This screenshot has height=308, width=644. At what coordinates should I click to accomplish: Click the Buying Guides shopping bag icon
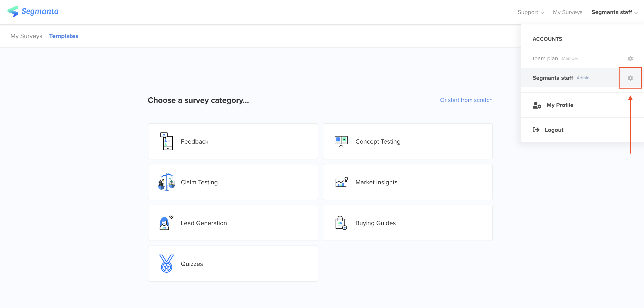(x=341, y=223)
